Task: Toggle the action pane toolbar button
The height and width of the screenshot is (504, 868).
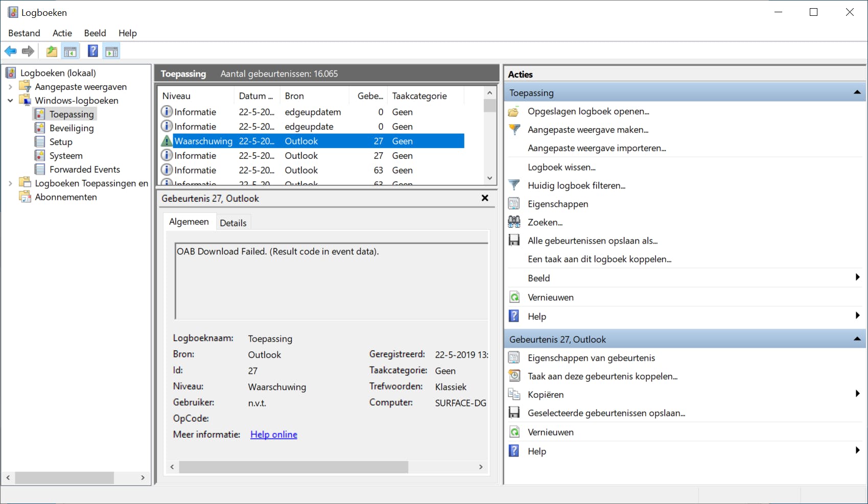Action: click(111, 51)
